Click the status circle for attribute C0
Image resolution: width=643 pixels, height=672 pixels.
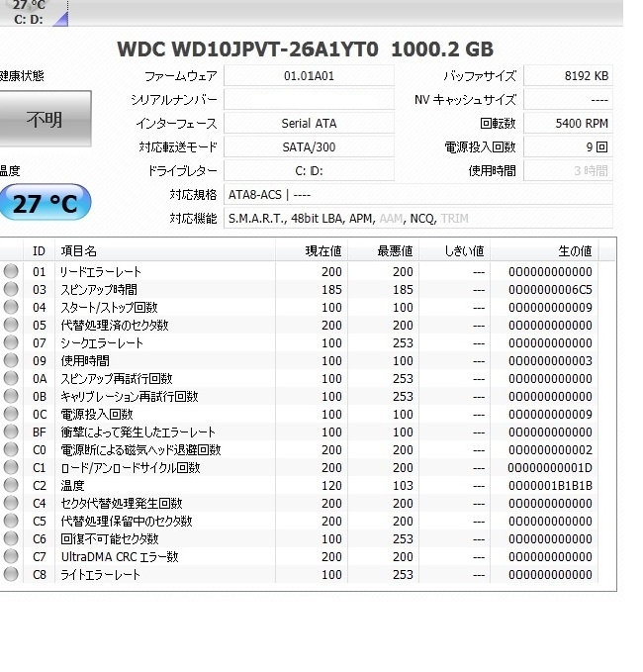point(11,449)
